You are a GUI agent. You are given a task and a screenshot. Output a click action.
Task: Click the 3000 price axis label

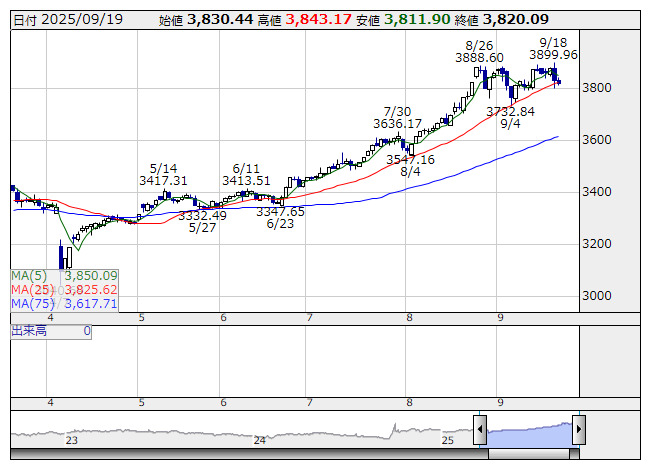[597, 296]
